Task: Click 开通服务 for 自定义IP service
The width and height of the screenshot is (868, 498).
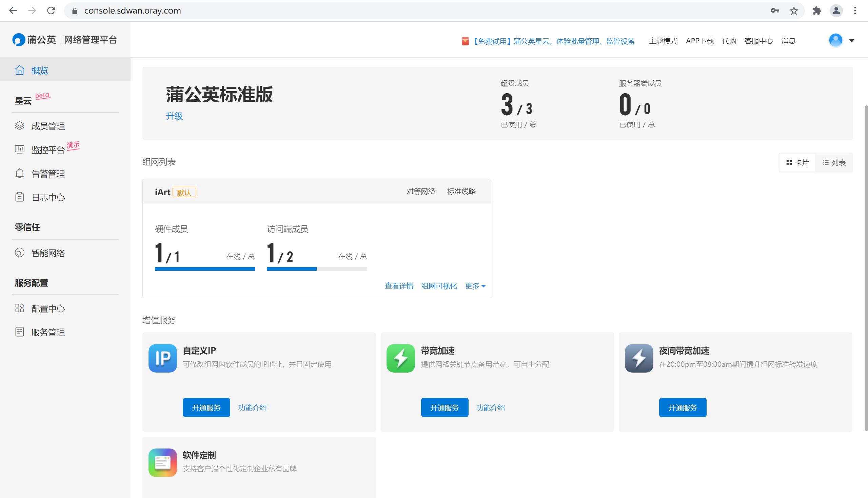Action: pyautogui.click(x=206, y=407)
